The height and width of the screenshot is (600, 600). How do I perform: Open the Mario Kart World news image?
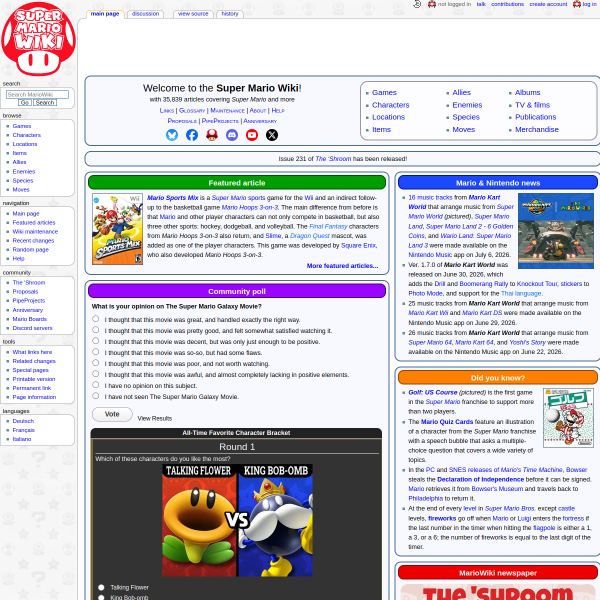556,231
